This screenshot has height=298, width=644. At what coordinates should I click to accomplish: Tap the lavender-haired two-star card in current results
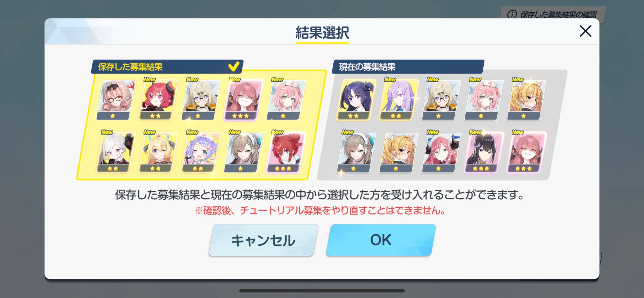coord(397,100)
